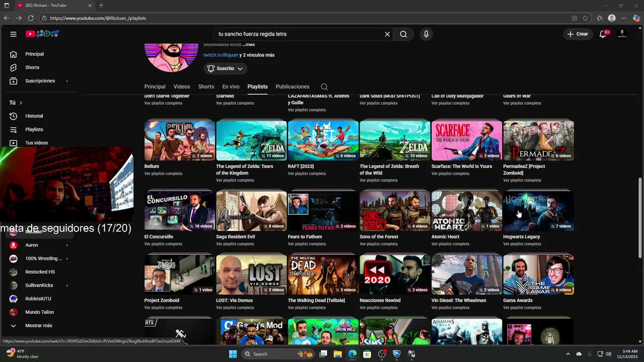This screenshot has height=362, width=644.
Task: Open Walking Dead Telltale playlist title
Action: coord(316,301)
